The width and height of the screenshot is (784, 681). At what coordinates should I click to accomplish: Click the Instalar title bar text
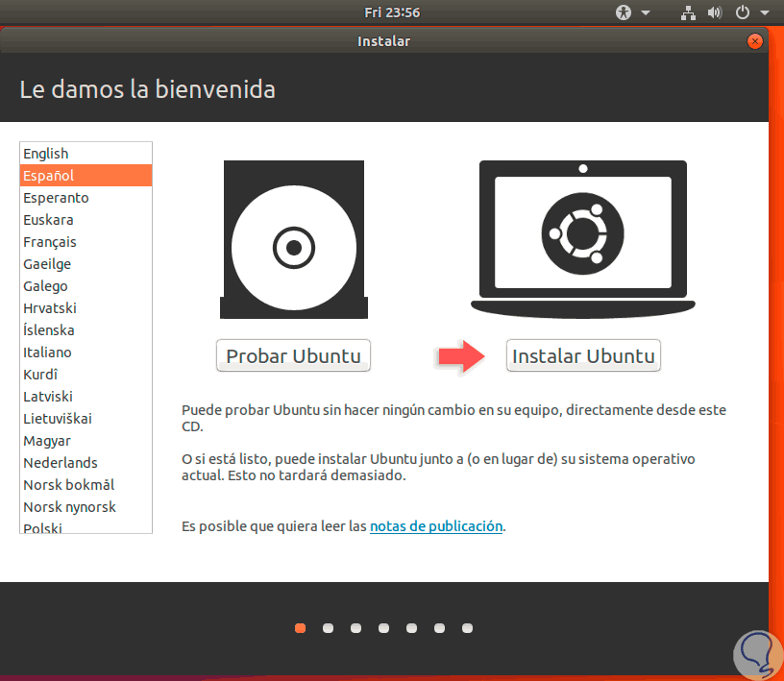tap(384, 41)
